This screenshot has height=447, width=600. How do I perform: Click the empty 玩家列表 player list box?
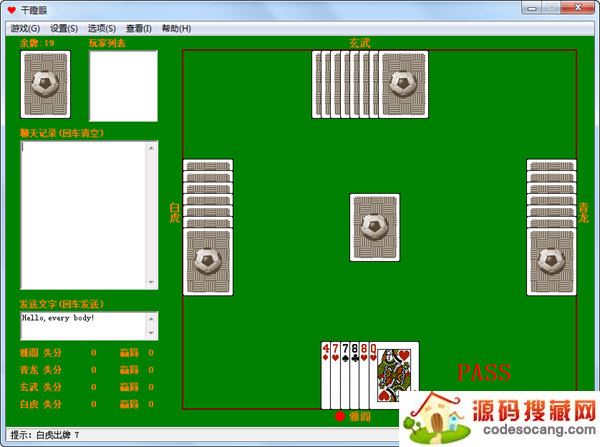123,85
